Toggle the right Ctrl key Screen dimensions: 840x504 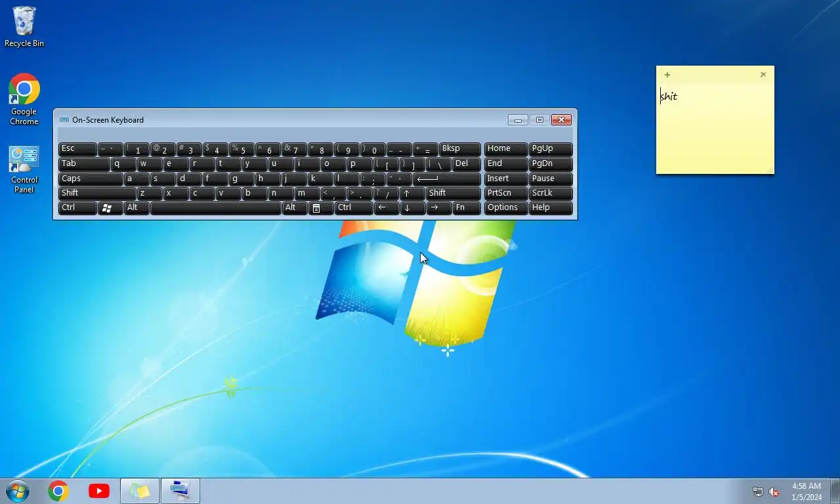354,208
